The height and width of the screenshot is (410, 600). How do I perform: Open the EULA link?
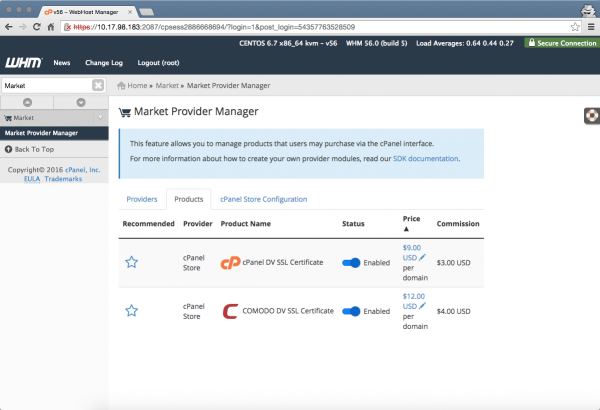[32, 179]
